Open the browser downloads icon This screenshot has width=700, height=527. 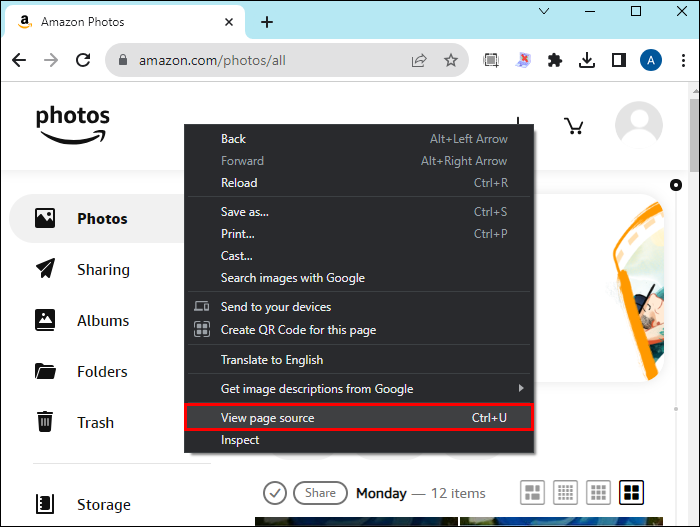click(587, 60)
